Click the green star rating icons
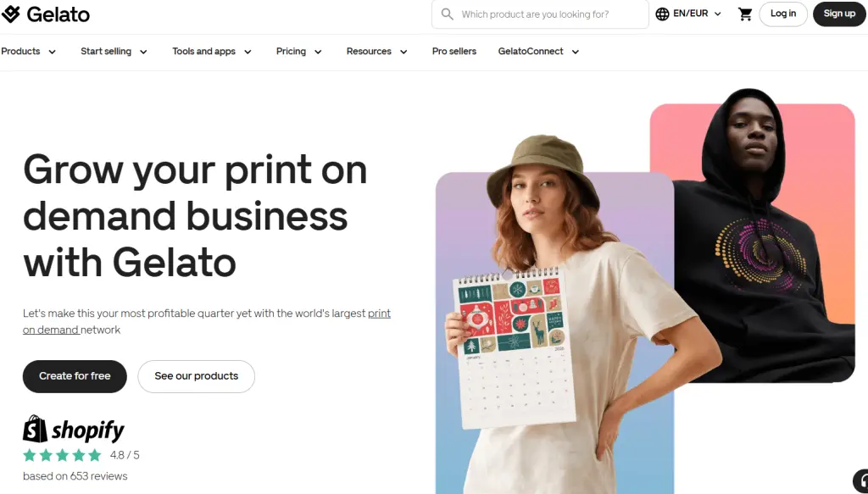 pyautogui.click(x=62, y=455)
